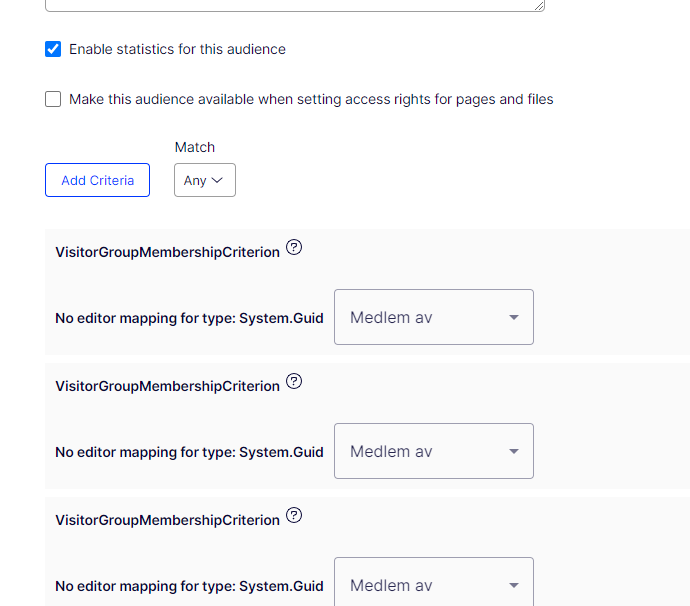
Task: Open help icon for third VisitorGroupMembershipCriterion
Action: pos(294,516)
